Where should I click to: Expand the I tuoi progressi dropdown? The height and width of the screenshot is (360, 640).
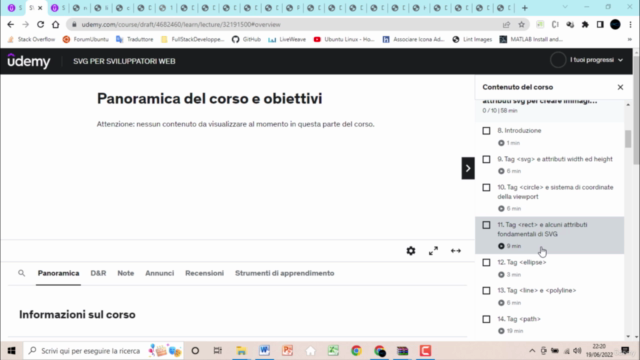(596, 60)
